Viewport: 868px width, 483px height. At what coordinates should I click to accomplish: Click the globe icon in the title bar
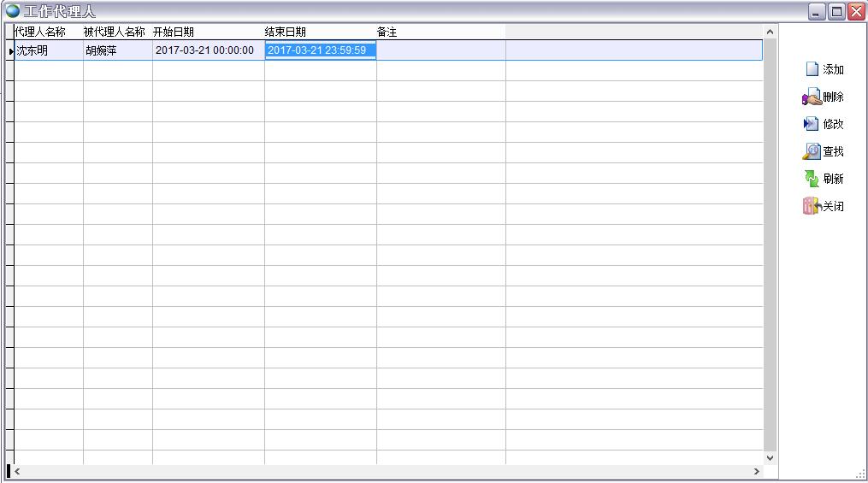(12, 11)
